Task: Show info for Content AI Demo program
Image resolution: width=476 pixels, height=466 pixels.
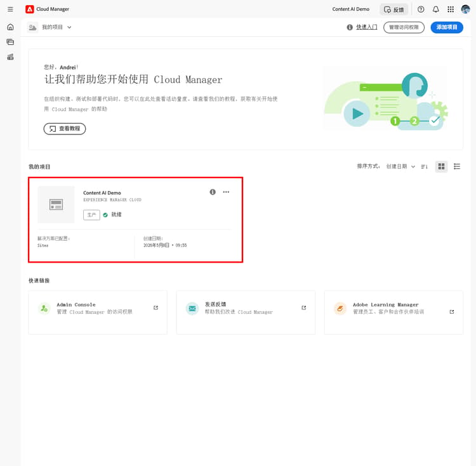Action: point(213,192)
